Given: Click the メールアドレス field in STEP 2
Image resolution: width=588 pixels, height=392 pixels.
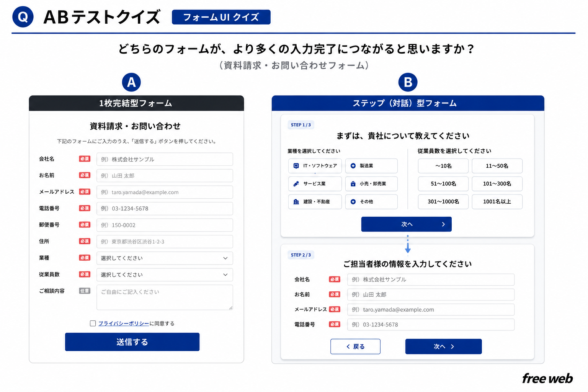Looking at the screenshot, I should point(431,310).
